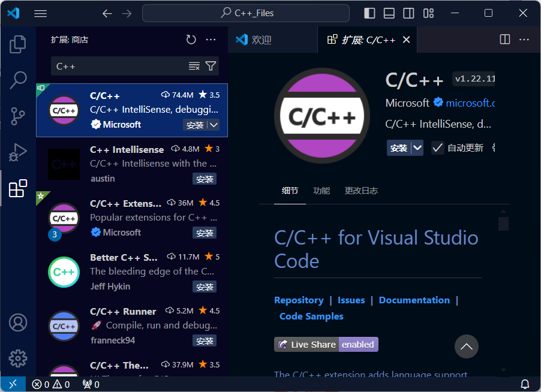Open extensions view more actions menu

tap(211, 40)
